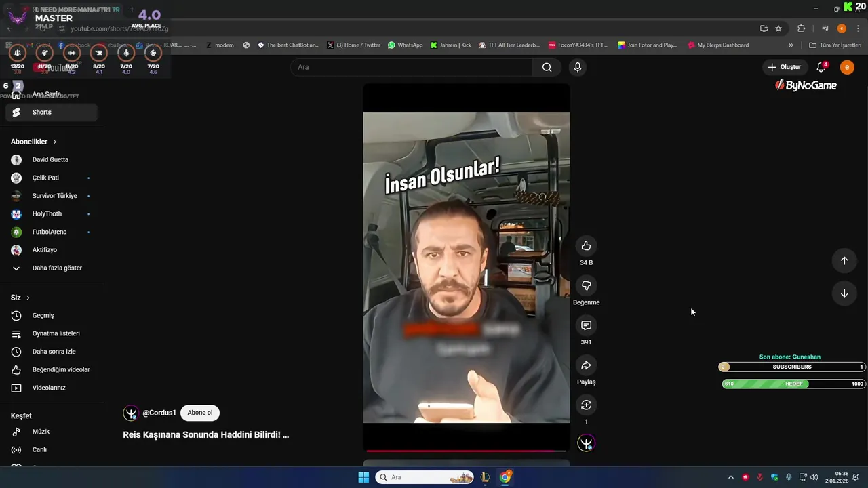Open notifications bell icon
This screenshot has height=488, width=868.
point(821,67)
